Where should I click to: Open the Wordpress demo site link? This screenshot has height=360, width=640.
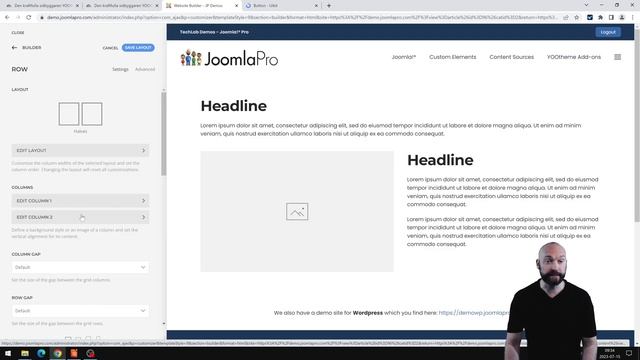pos(473,313)
